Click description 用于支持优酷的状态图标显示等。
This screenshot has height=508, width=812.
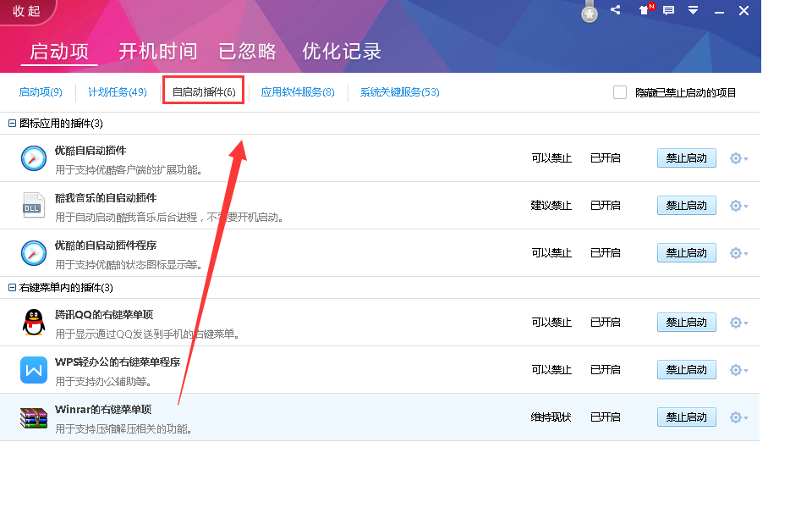129,265
